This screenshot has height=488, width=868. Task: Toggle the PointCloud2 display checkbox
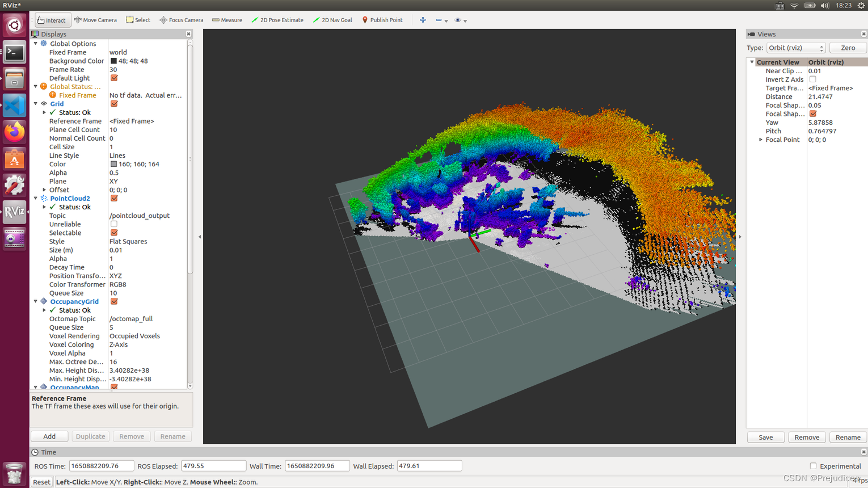coord(114,198)
